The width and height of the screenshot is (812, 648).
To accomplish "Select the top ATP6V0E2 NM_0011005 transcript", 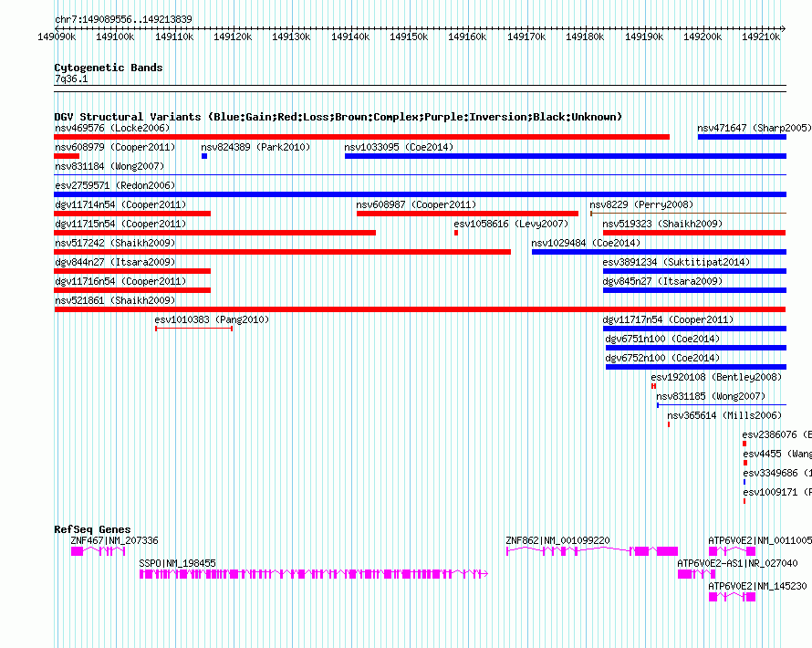I will click(x=733, y=551).
